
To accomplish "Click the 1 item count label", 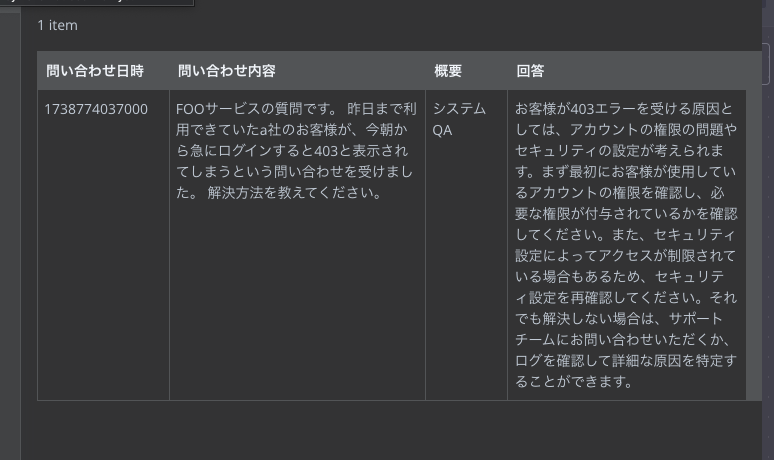I will pyautogui.click(x=58, y=25).
